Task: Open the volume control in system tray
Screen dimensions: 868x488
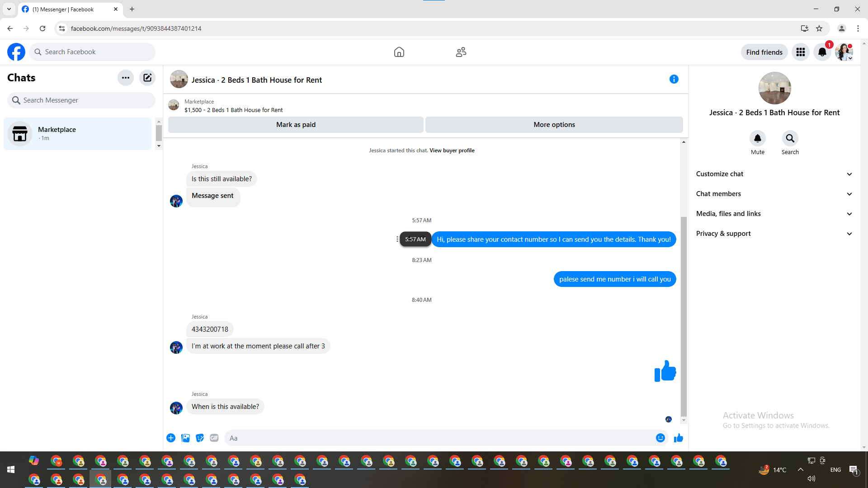Action: [811, 479]
